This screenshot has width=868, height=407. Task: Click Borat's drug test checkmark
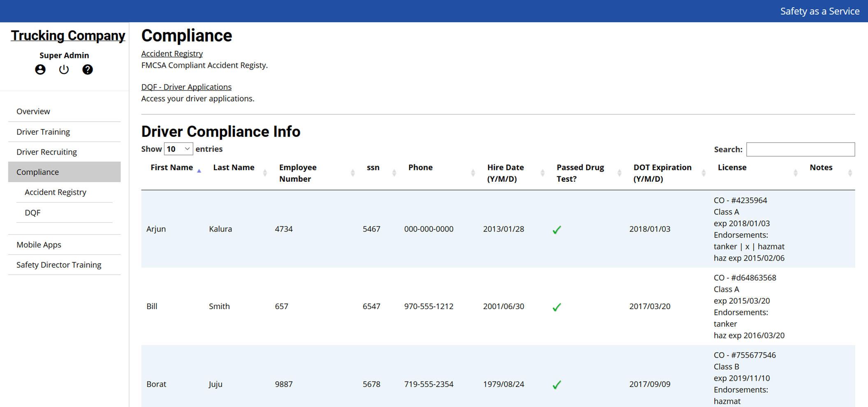pos(557,384)
